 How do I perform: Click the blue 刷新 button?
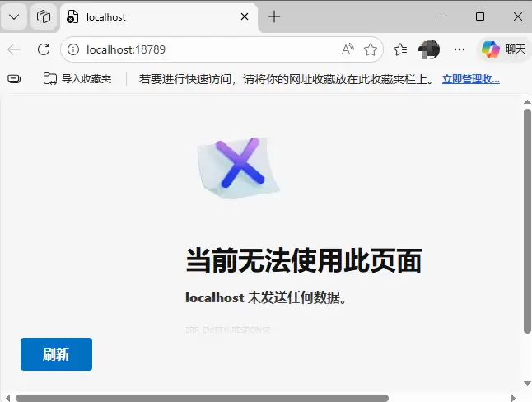coord(56,354)
